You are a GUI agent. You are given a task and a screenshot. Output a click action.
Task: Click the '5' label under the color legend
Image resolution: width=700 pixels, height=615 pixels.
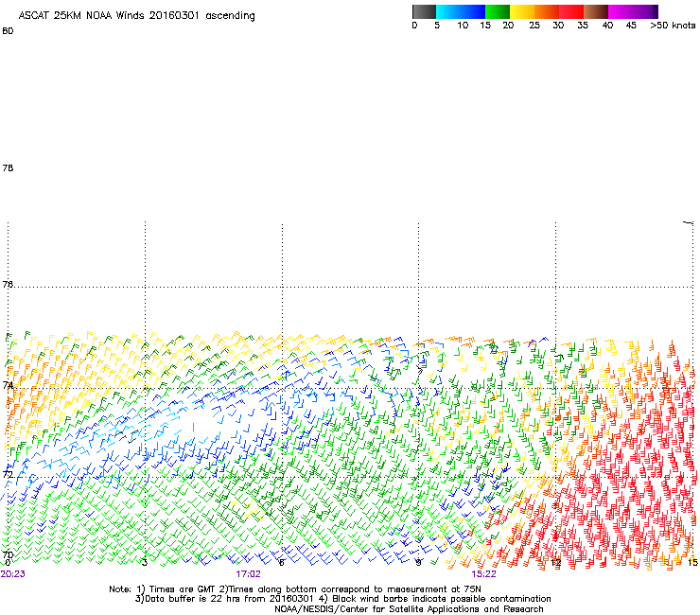pyautogui.click(x=437, y=26)
